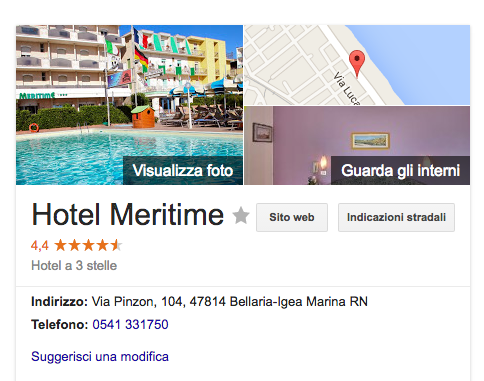This screenshot has height=381, width=484.
Task: Click the German flag in the hotel photo
Action: click(x=141, y=57)
